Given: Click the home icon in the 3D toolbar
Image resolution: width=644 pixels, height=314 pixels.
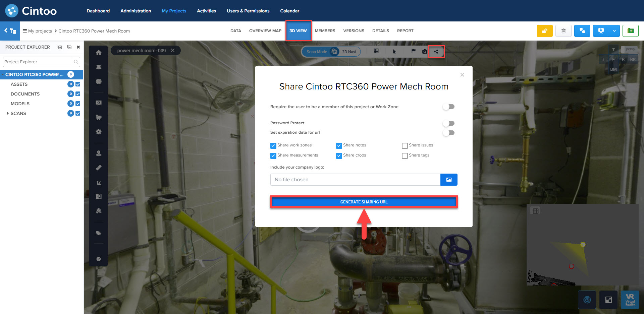Looking at the screenshot, I should click(99, 53).
